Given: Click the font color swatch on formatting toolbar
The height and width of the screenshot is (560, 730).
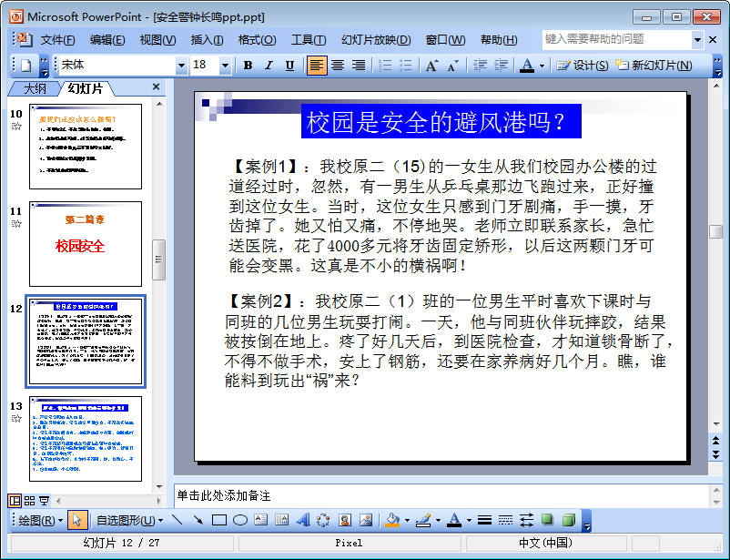Looking at the screenshot, I should coord(526,66).
